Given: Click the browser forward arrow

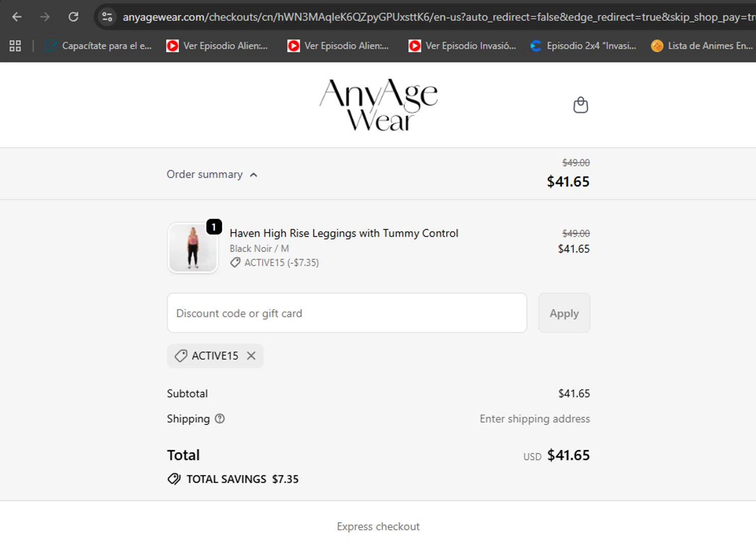Looking at the screenshot, I should click(x=45, y=17).
